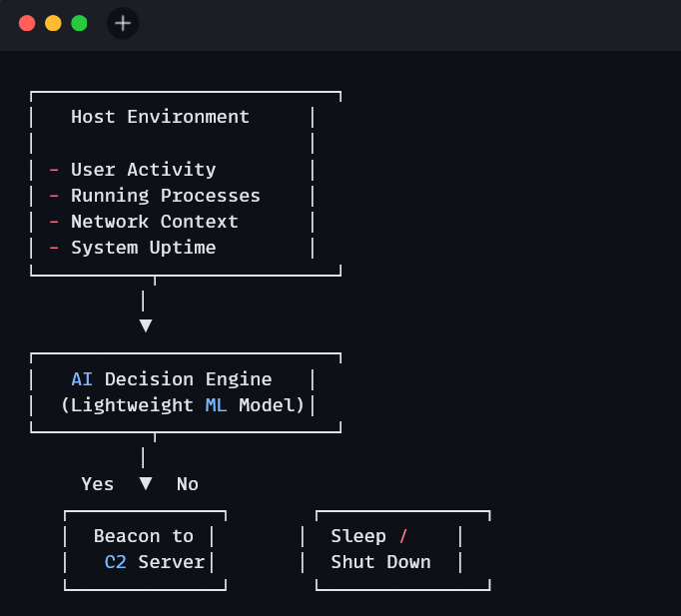Click the 'C2 Server' text
The height and width of the screenshot is (616, 681).
tap(155, 562)
